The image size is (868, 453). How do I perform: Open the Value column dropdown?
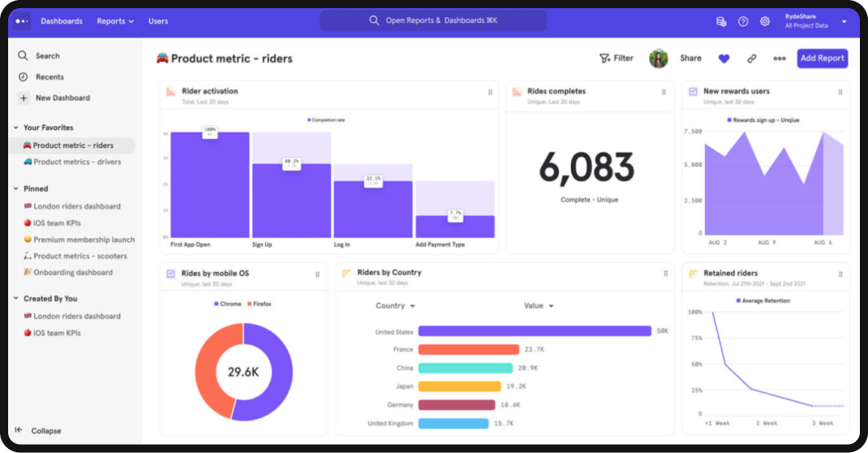[x=539, y=306]
